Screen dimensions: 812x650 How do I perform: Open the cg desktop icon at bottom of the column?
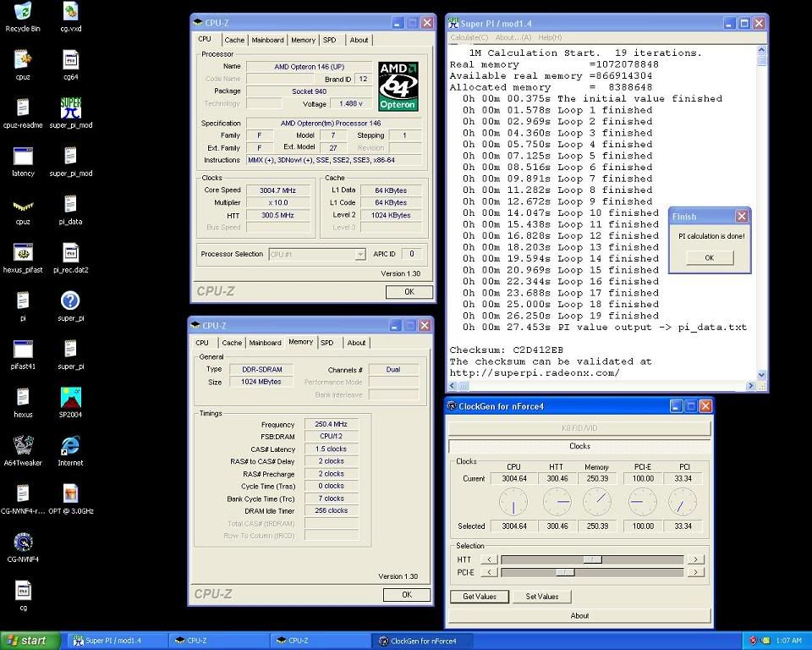(23, 590)
